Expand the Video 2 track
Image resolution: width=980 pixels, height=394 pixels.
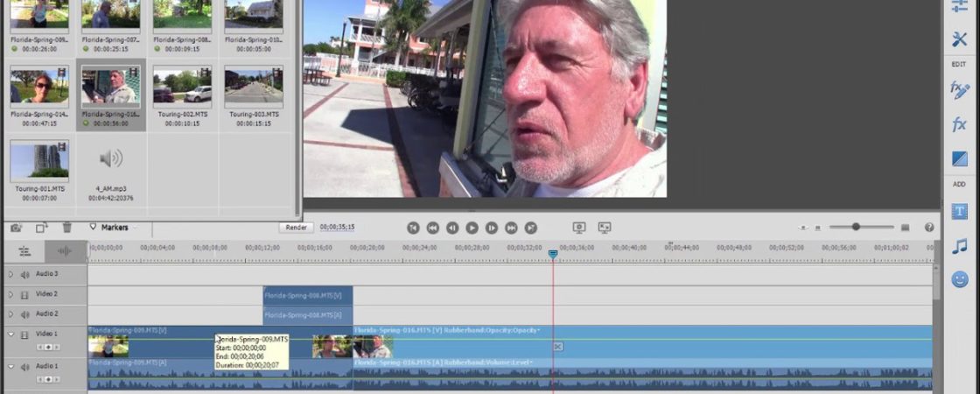coord(10,294)
